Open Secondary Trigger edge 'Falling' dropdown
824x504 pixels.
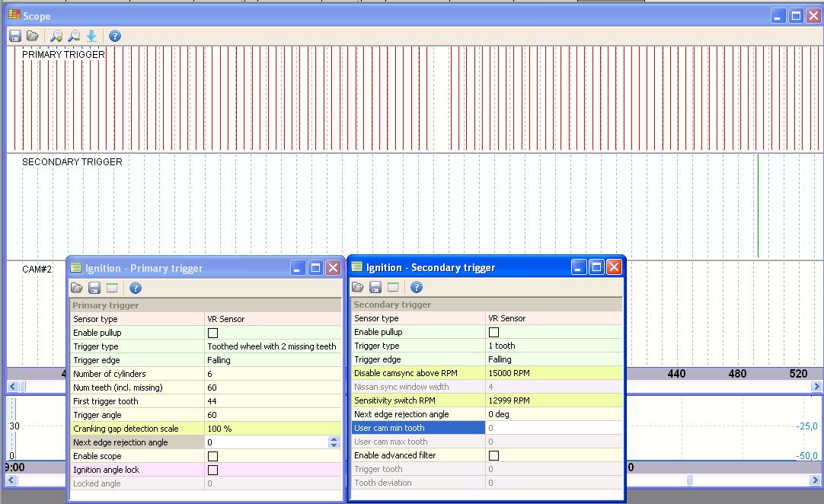[554, 359]
